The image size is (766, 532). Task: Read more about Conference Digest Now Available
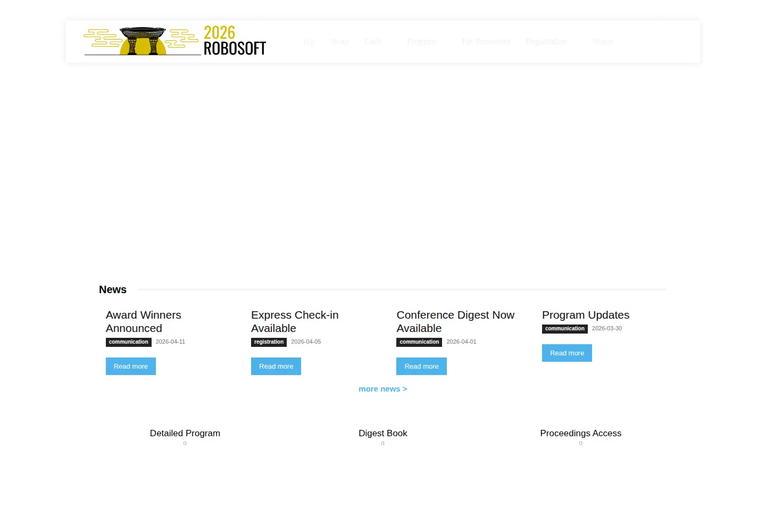click(421, 366)
